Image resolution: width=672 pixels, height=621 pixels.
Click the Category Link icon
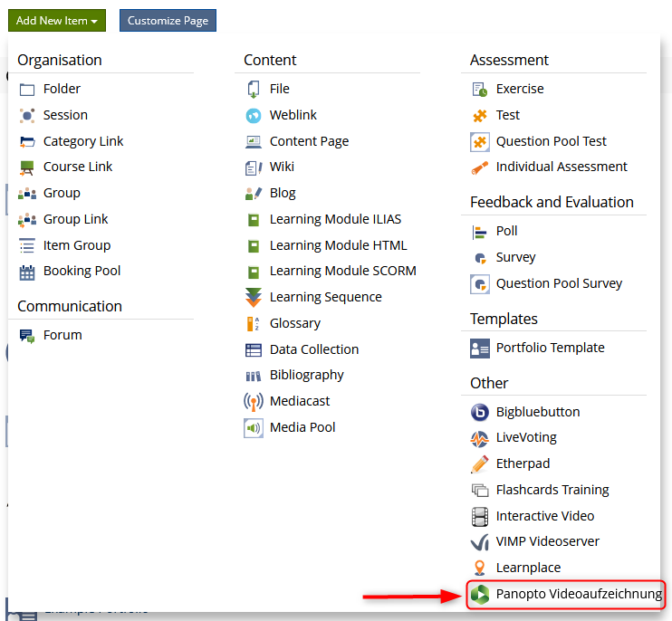(27, 141)
